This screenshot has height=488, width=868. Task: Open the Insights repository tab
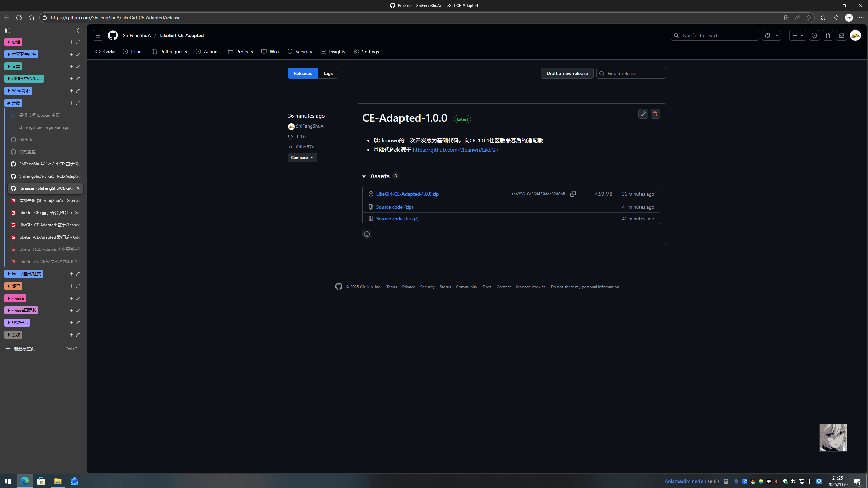333,52
